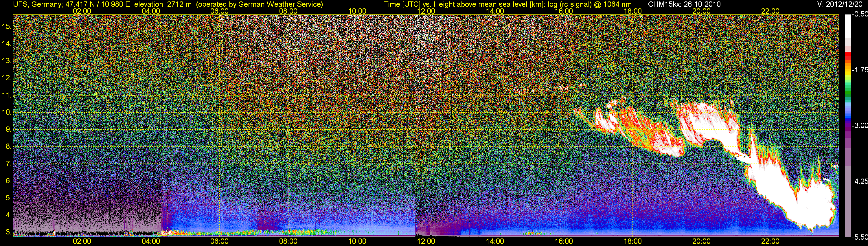The height and width of the screenshot is (246, 868).
Task: Select the '8.' height axis label
Action: point(9,147)
